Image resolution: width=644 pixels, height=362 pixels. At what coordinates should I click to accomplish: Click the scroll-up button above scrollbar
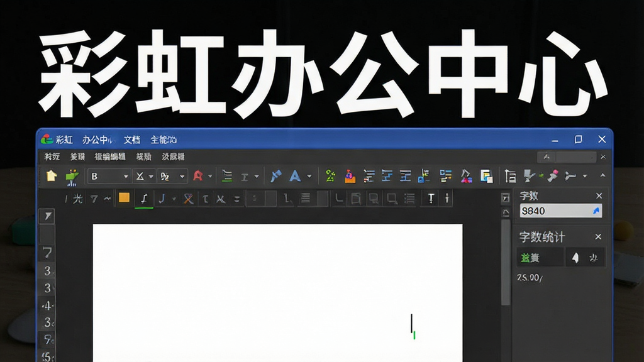506,212
